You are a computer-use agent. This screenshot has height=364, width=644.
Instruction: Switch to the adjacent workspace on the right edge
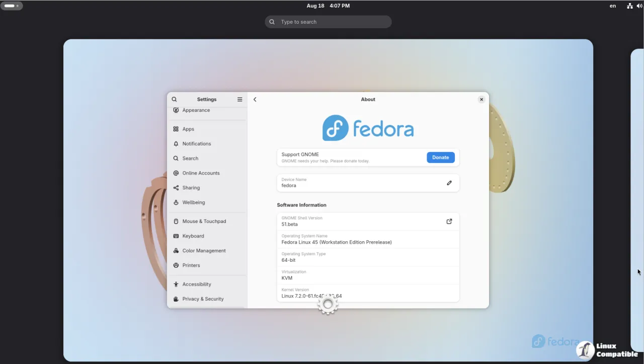pyautogui.click(x=637, y=201)
